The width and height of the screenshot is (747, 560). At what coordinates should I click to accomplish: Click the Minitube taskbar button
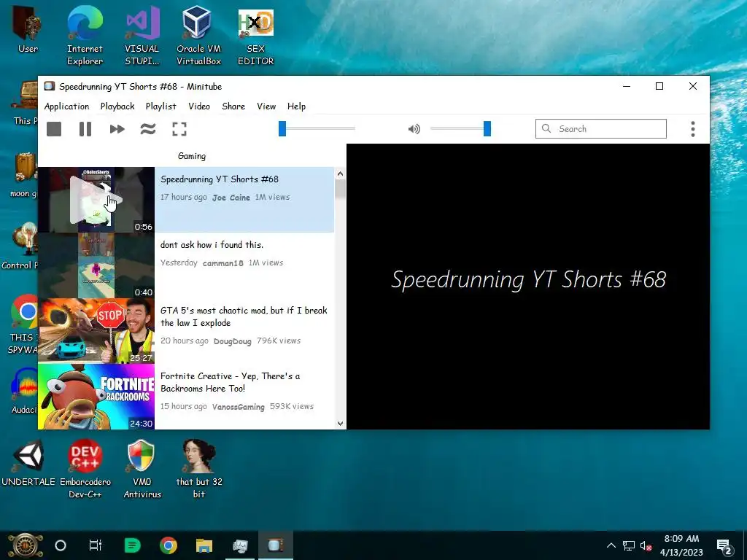point(275,545)
